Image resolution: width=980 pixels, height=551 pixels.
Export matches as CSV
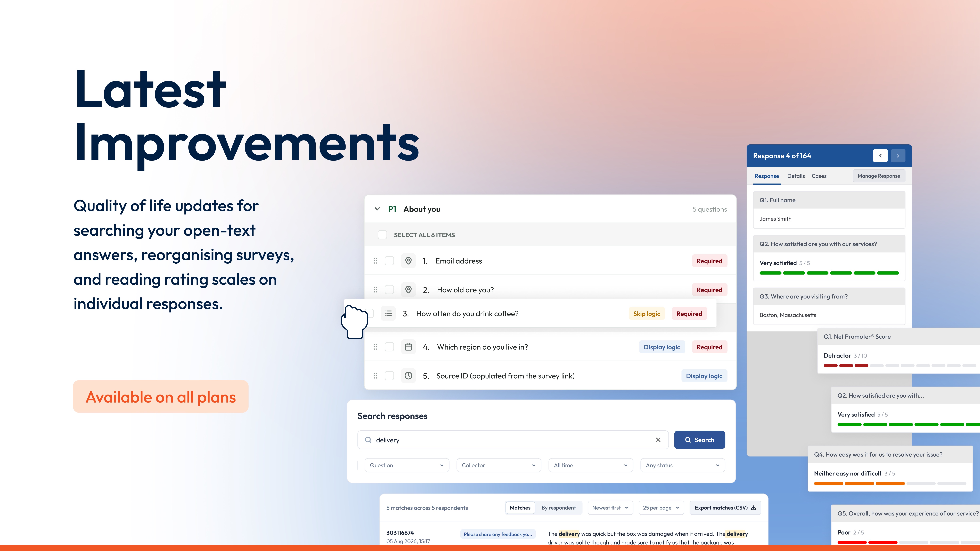click(725, 508)
